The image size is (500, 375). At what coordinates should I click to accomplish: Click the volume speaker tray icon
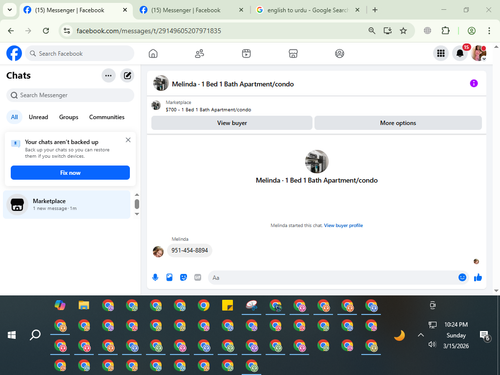point(432,344)
